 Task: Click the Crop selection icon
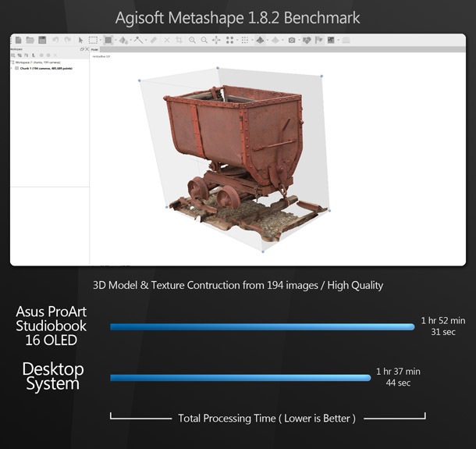coord(179,40)
